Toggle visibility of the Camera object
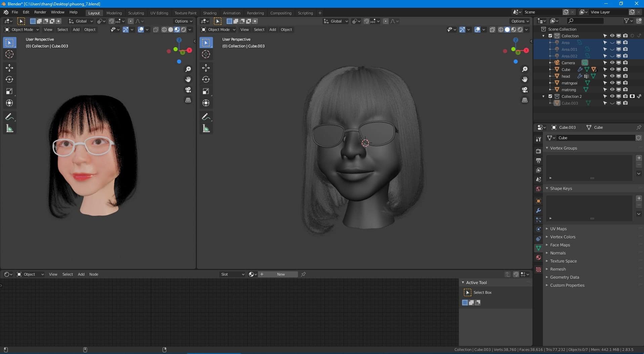Screen dimensions: 644x354 [612, 63]
